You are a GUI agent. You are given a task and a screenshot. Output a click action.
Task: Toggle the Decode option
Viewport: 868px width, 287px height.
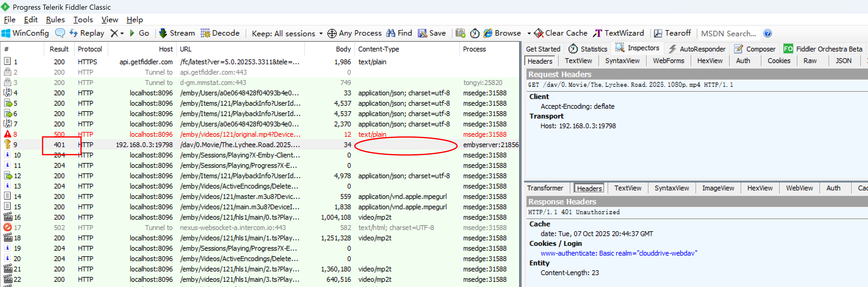pyautogui.click(x=220, y=33)
